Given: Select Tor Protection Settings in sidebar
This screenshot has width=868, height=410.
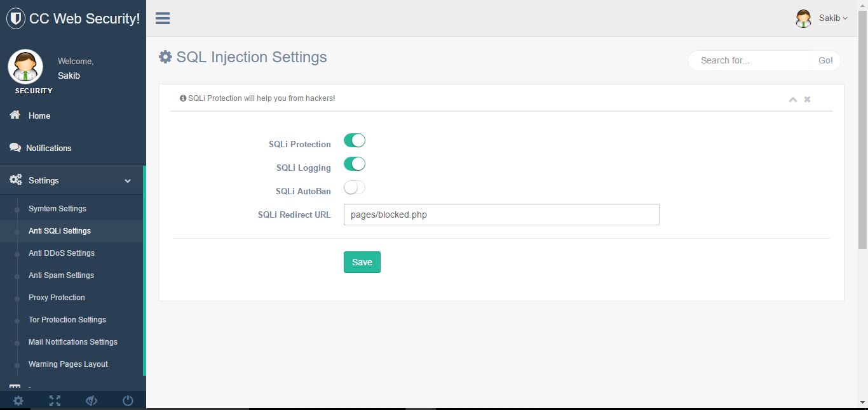Looking at the screenshot, I should (67, 320).
